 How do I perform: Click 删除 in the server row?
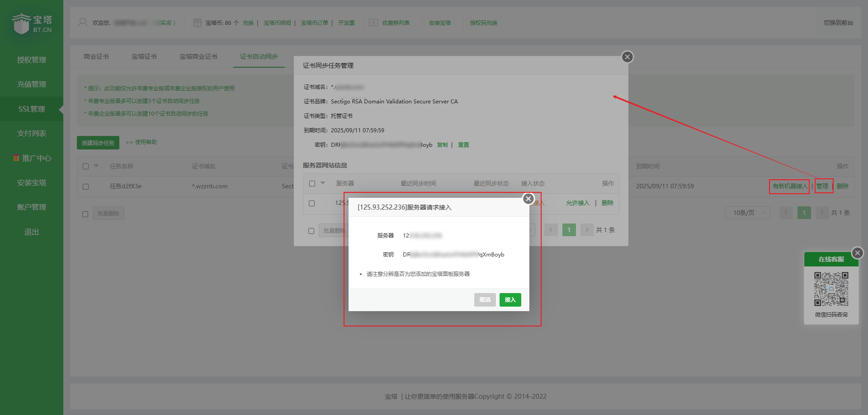click(608, 203)
